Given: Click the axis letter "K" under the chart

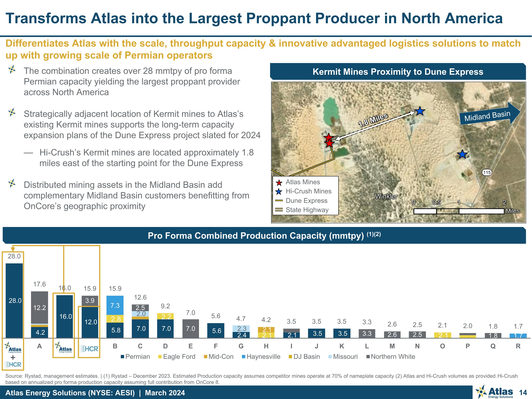Looking at the screenshot, I should click(x=342, y=346).
